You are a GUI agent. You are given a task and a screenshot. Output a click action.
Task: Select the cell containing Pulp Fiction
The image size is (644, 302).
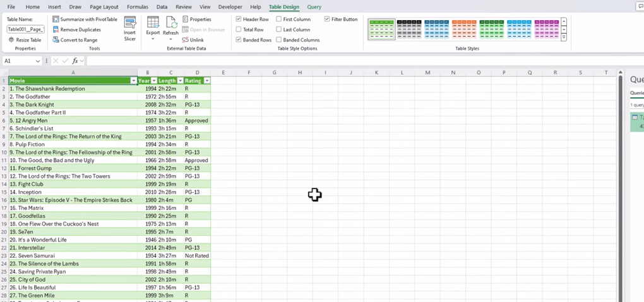tap(73, 144)
